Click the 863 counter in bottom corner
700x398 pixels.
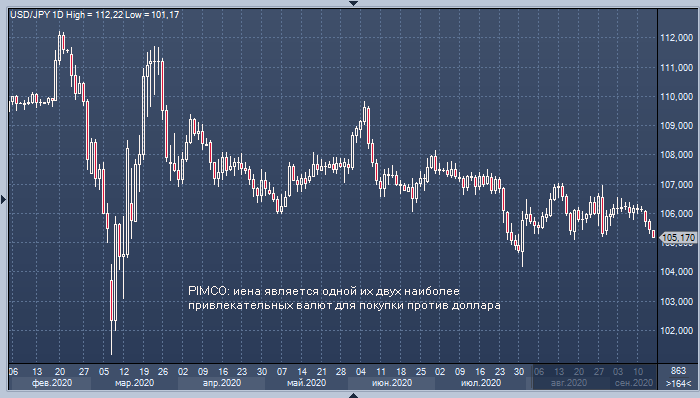pyautogui.click(x=678, y=371)
